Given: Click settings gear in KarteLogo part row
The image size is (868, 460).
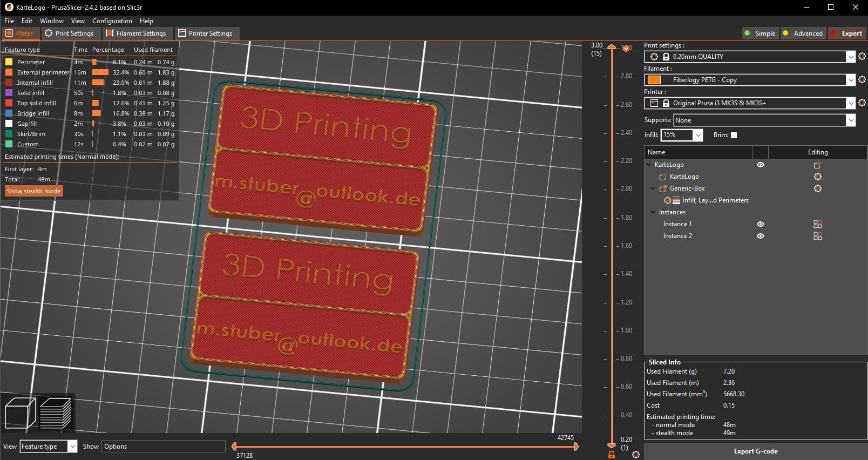Looking at the screenshot, I should tap(818, 177).
